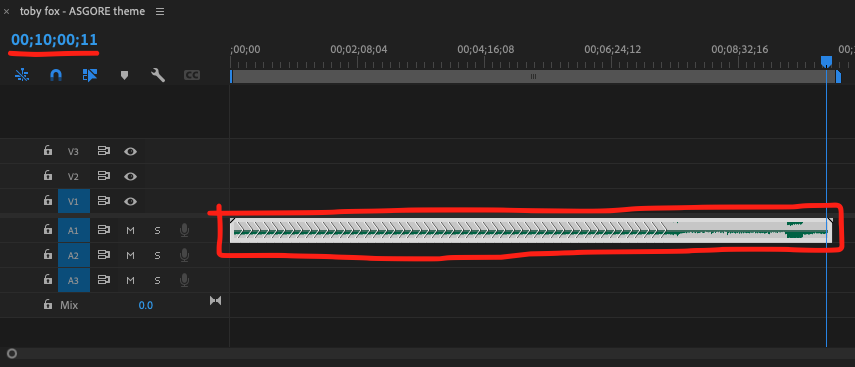This screenshot has width=855, height=367.
Task: Toggle lock on track A3
Action: coord(48,280)
